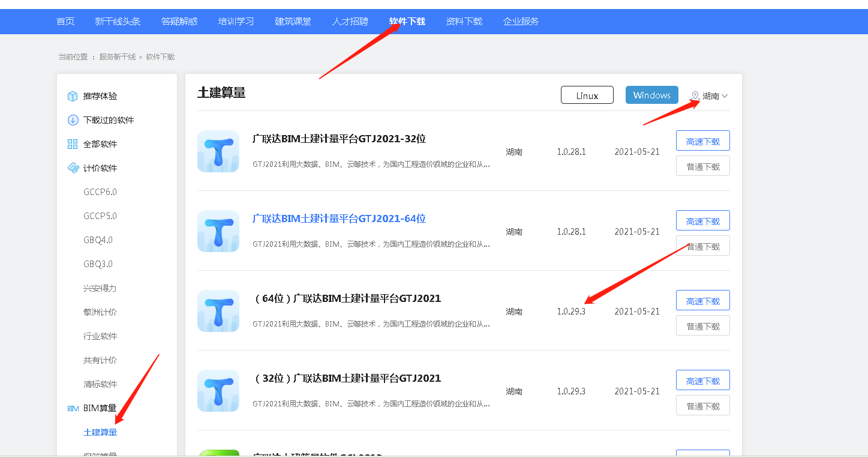Select GBQ4.0 in the sidebar
The width and height of the screenshot is (868, 458).
[98, 240]
